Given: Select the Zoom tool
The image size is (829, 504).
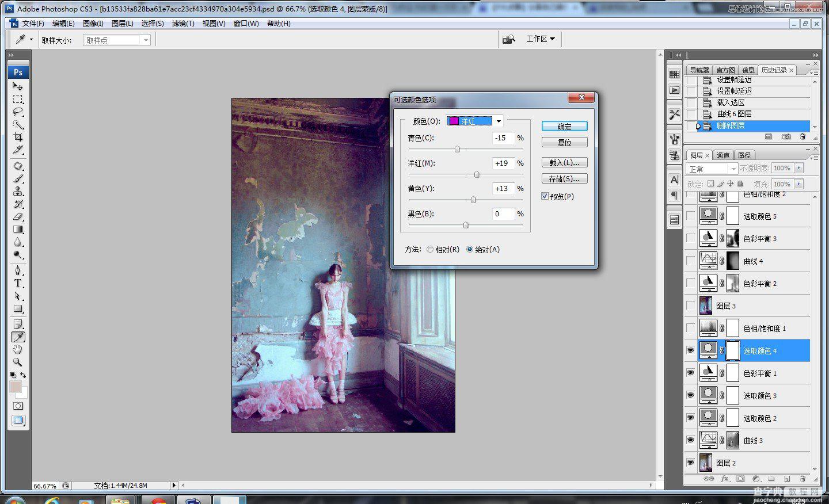Looking at the screenshot, I should pos(18,362).
